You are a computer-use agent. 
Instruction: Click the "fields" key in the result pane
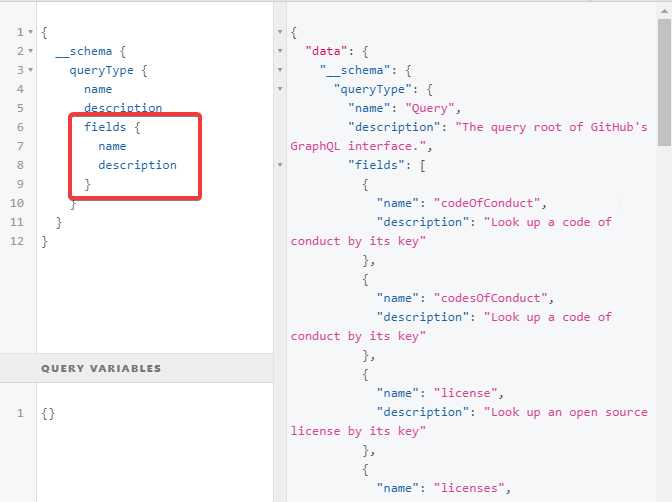376,165
